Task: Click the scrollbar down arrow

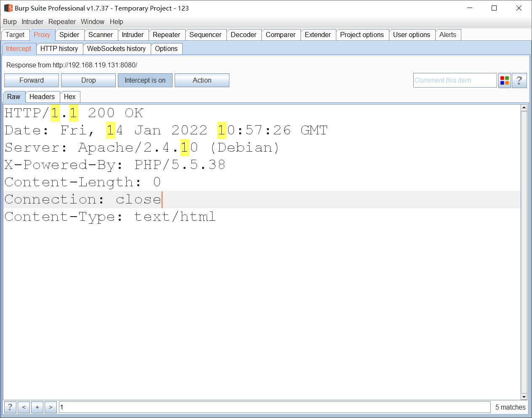Action: (x=524, y=397)
